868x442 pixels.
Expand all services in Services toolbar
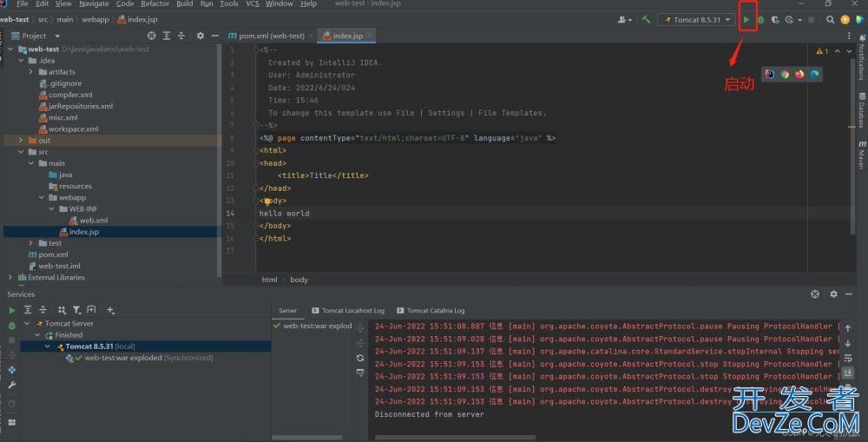pyautogui.click(x=28, y=310)
